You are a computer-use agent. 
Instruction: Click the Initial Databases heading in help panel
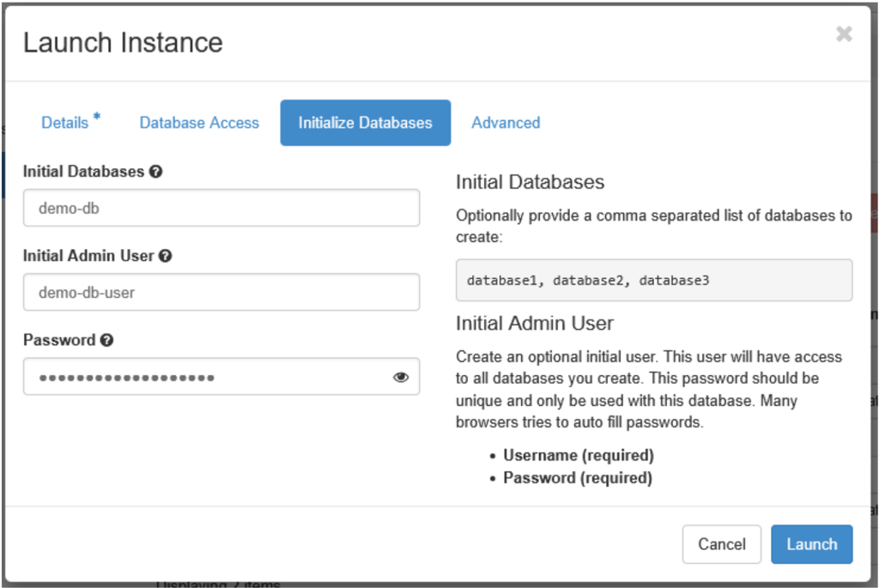click(x=530, y=182)
